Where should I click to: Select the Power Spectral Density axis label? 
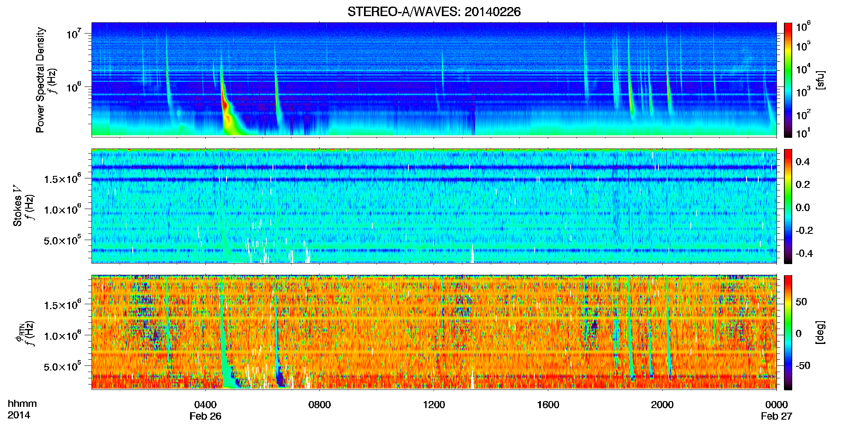pyautogui.click(x=40, y=80)
